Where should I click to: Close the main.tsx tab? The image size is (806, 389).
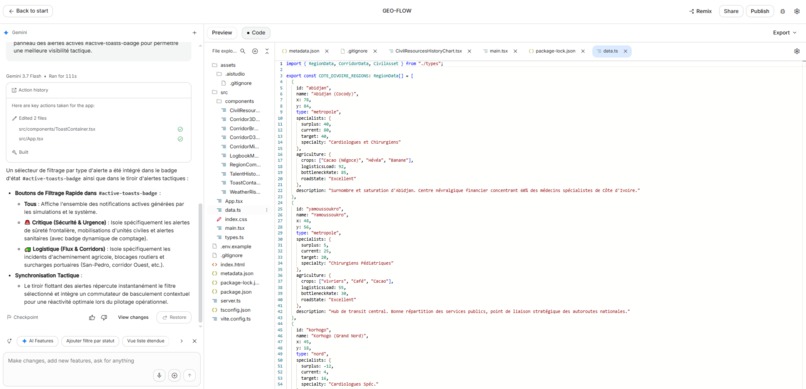(515, 51)
